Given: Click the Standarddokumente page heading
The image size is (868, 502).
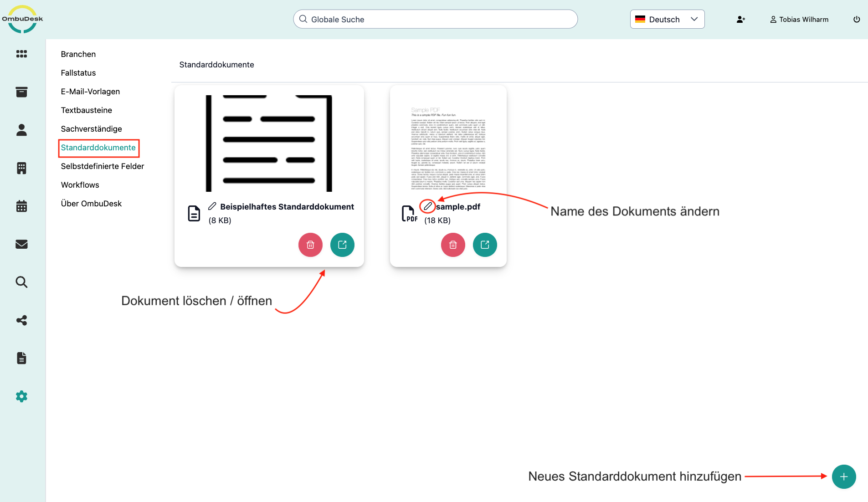Looking at the screenshot, I should point(216,65).
